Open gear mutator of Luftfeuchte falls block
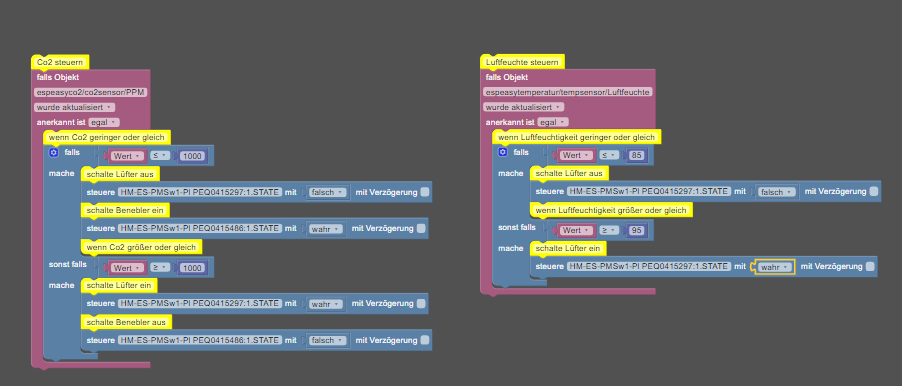The height and width of the screenshot is (386, 902). pyautogui.click(x=503, y=152)
